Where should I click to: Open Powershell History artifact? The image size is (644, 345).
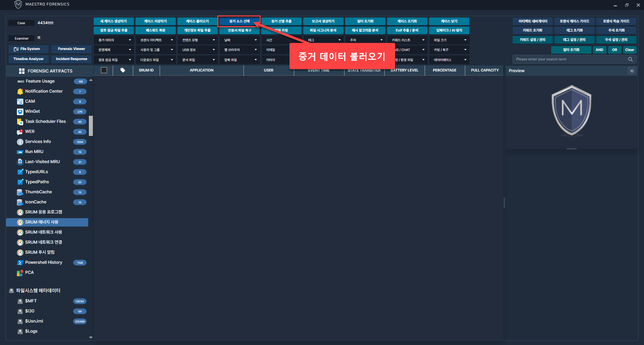click(x=43, y=262)
